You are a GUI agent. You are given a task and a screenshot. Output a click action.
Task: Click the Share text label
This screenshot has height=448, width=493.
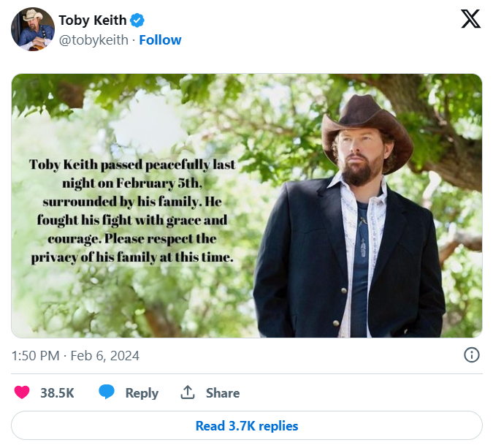tap(223, 392)
